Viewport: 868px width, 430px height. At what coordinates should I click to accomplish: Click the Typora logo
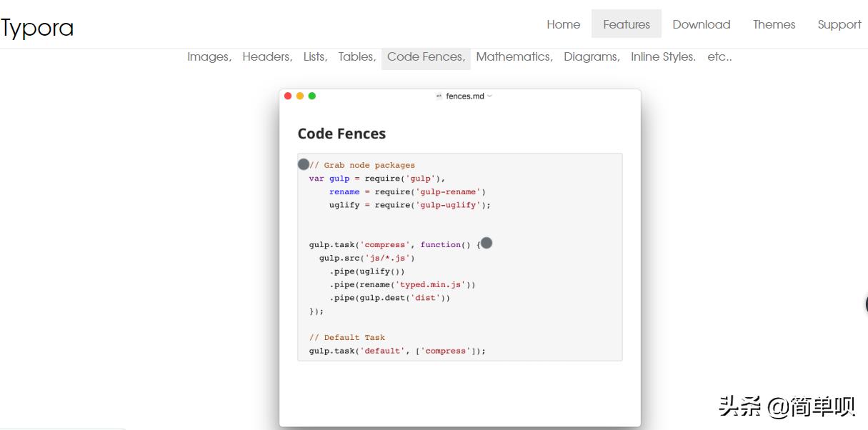tap(37, 28)
